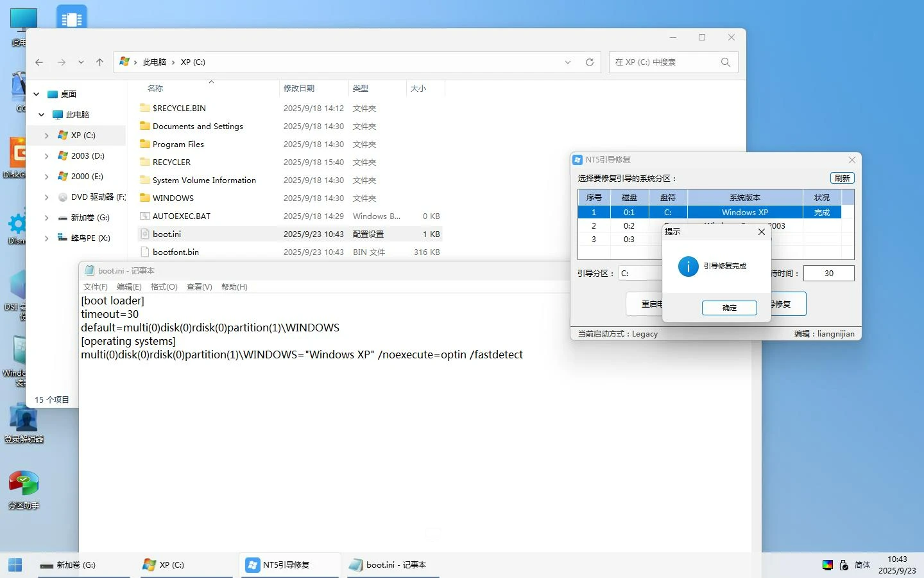Switch to XP (C:) taskbar window
Screen dimensions: 924x578
[186, 565]
